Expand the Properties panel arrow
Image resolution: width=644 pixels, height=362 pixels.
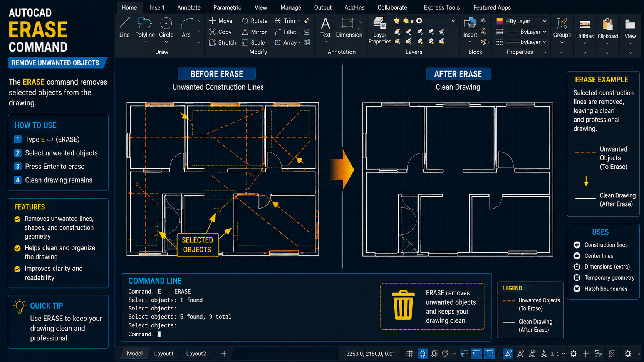pyautogui.click(x=545, y=52)
